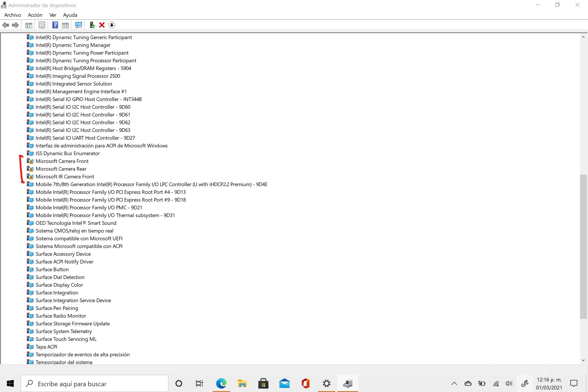
Task: Open the Acción menu
Action: pyautogui.click(x=35, y=15)
